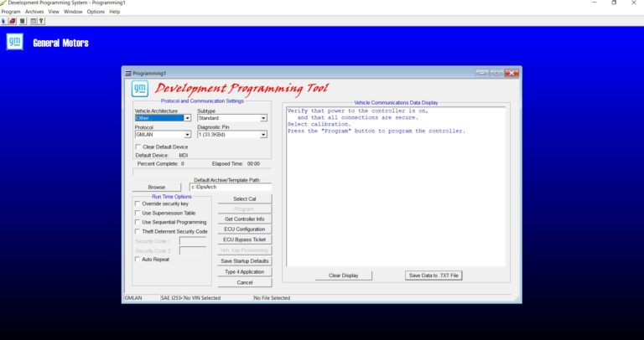Click the first blue icon in the toolbar
The width and height of the screenshot is (644, 340).
click(4, 20)
